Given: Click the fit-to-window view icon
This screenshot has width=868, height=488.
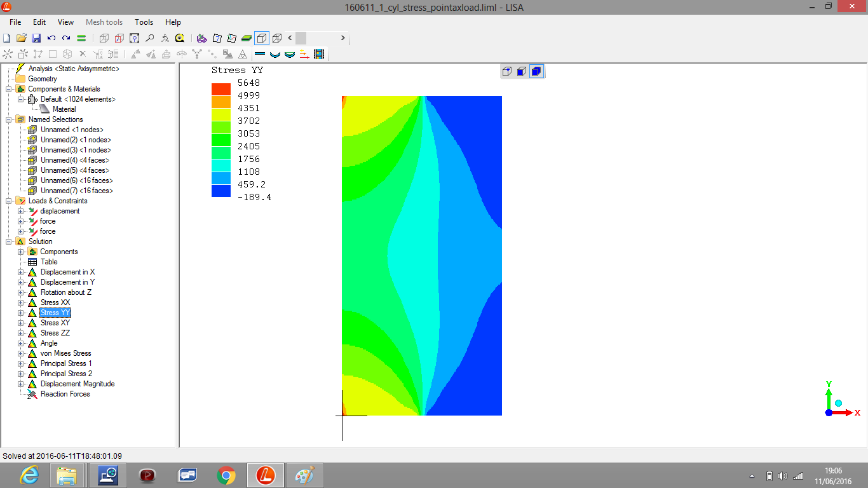Looking at the screenshot, I should click(134, 38).
